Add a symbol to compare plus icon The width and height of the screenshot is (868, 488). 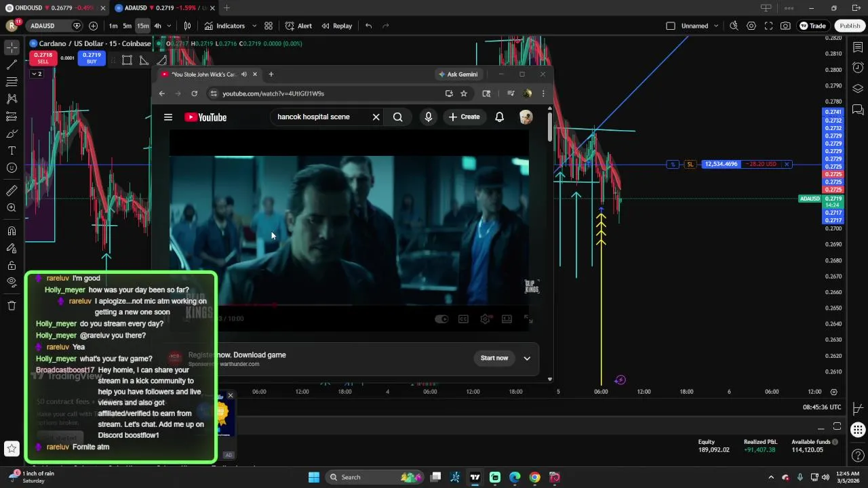[x=93, y=26]
